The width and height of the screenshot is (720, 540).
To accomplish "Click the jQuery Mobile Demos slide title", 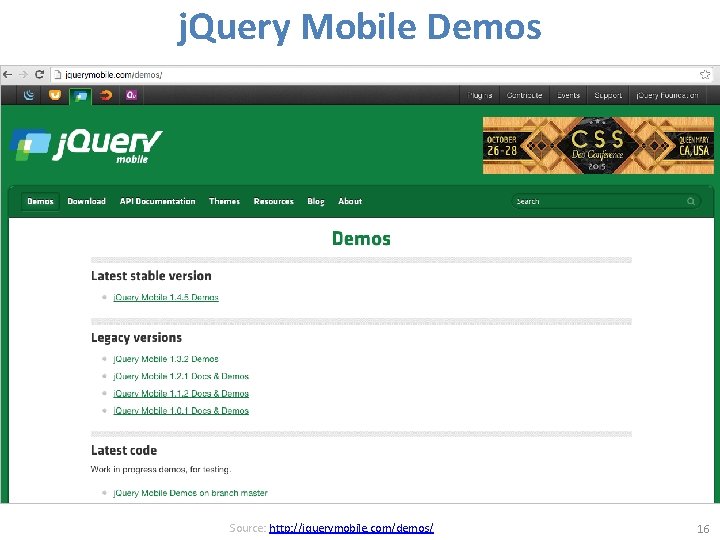I will [x=360, y=28].
